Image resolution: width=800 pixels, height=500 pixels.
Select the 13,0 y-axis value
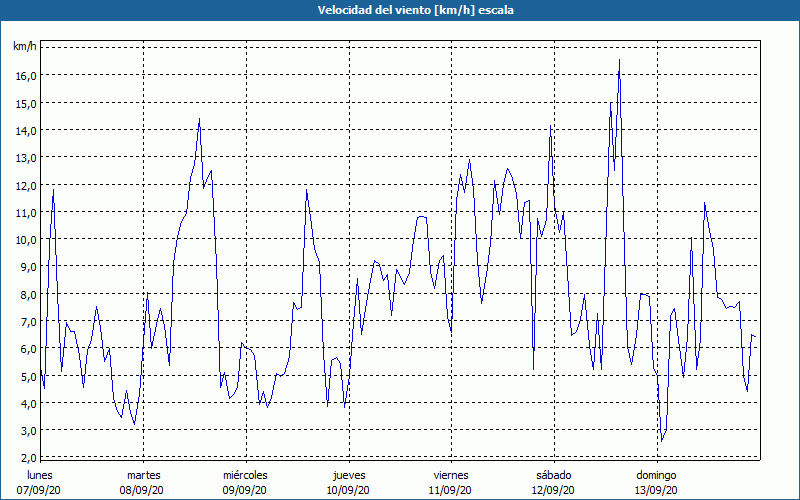(26, 158)
